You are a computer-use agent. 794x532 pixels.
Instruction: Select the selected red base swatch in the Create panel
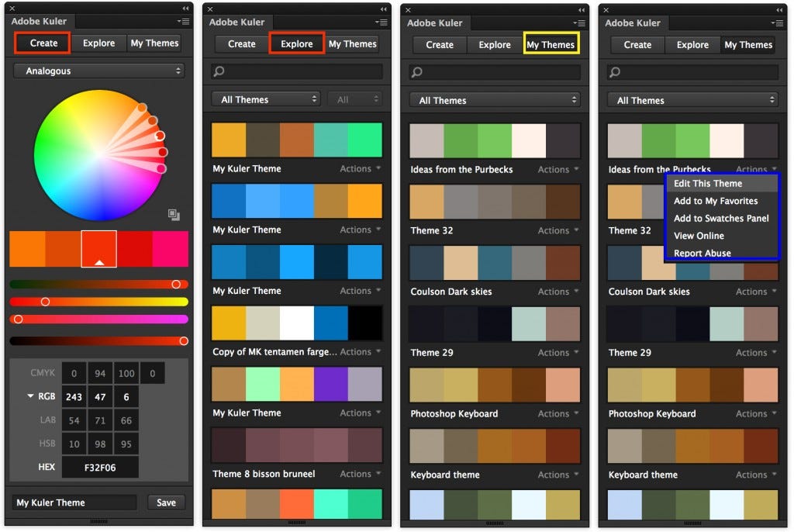click(x=98, y=249)
